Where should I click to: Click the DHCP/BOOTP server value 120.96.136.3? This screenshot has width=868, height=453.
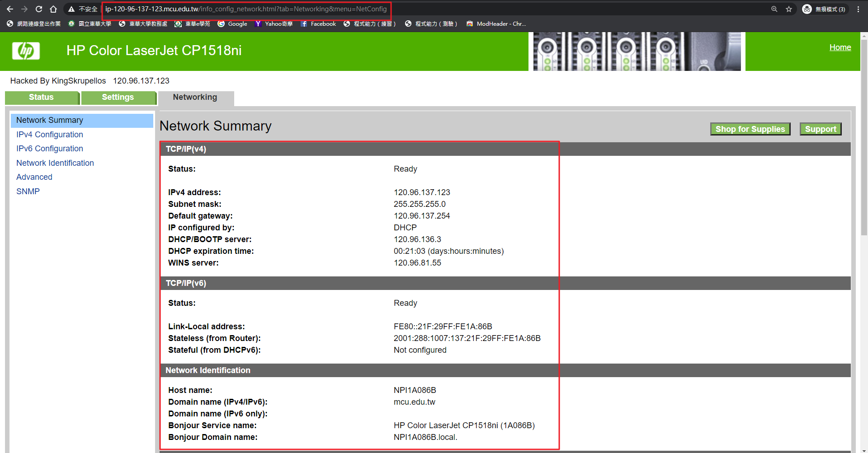tap(417, 239)
